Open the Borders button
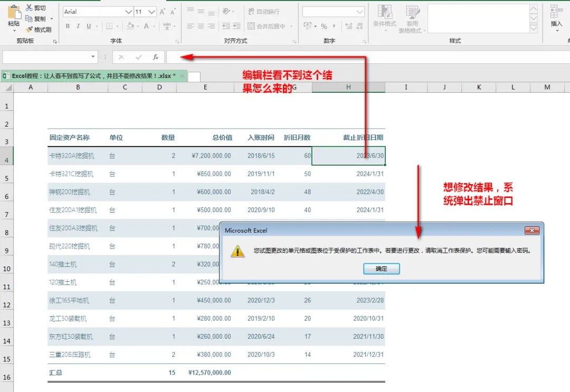Image resolution: width=570 pixels, height=392 pixels. [x=109, y=26]
